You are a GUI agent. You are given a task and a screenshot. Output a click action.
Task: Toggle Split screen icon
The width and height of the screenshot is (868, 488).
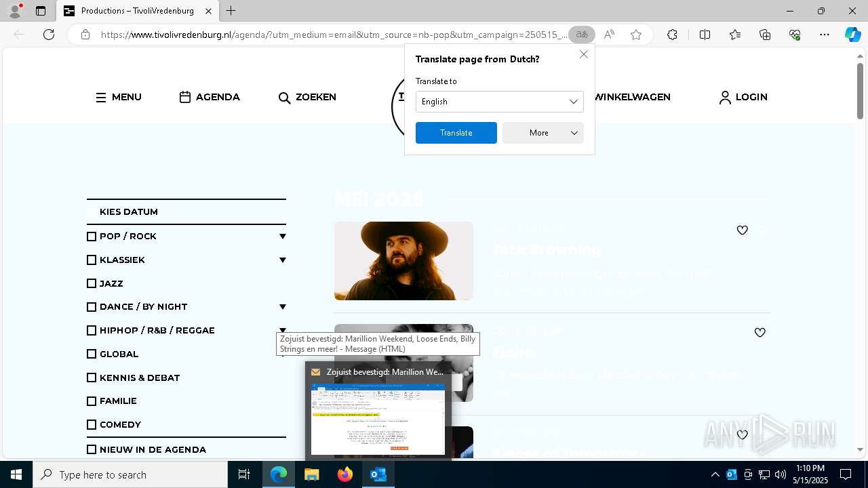(705, 35)
